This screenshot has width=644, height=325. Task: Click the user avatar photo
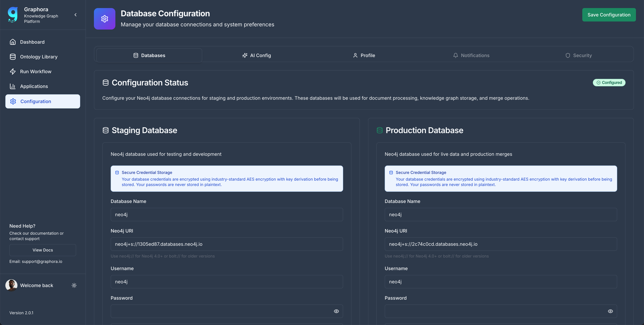tap(12, 285)
